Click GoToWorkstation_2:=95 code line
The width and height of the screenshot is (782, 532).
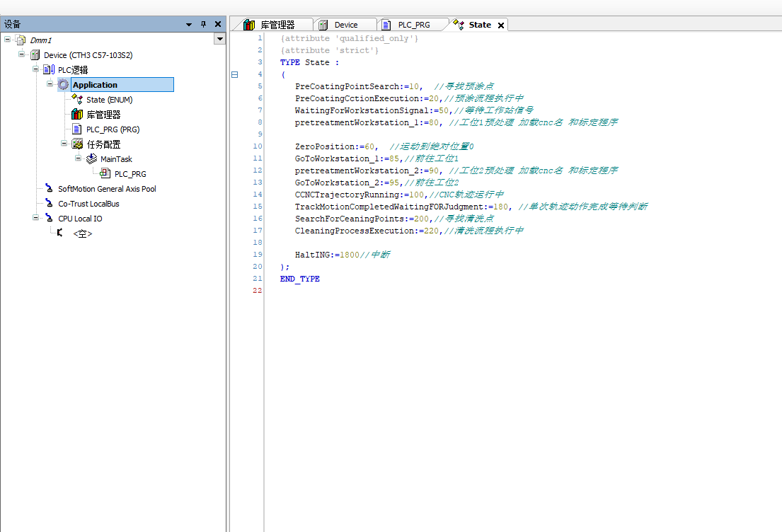(376, 182)
